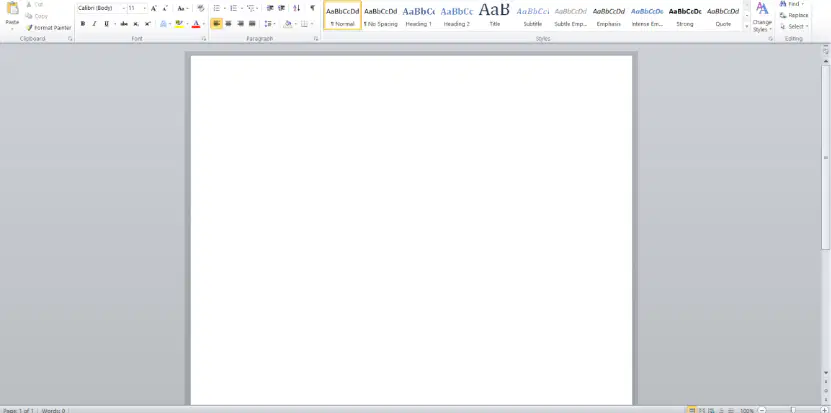This screenshot has height=413, width=831.
Task: Click the Multilevel List icon
Action: 251,8
